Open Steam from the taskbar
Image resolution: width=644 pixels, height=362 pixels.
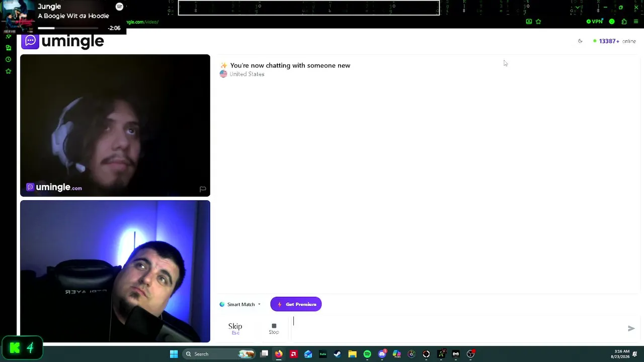tap(338, 354)
